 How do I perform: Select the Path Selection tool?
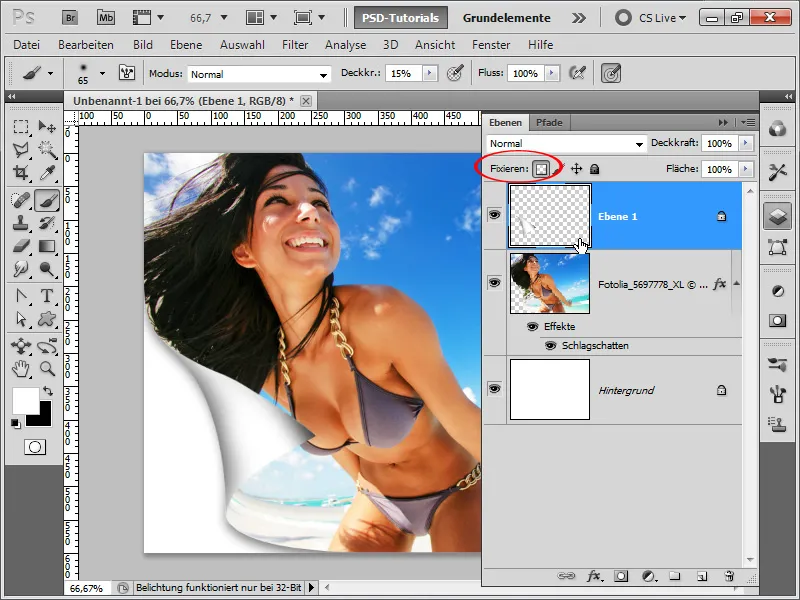20,319
